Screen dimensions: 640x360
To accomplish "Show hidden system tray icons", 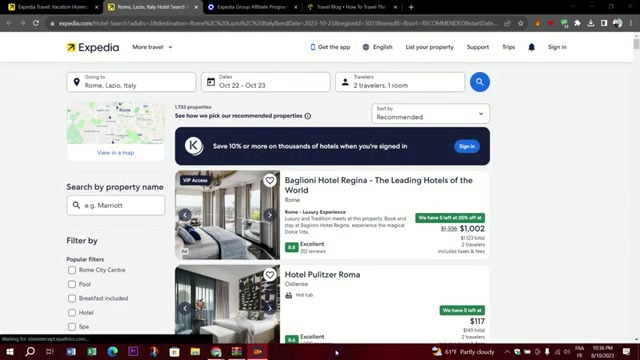I will pyautogui.click(x=507, y=351).
